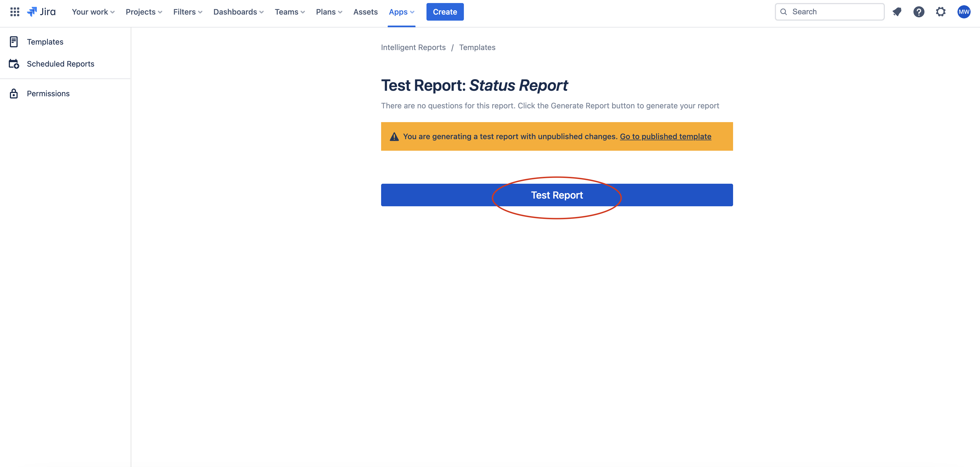Click the Permissions lock icon

(14, 93)
